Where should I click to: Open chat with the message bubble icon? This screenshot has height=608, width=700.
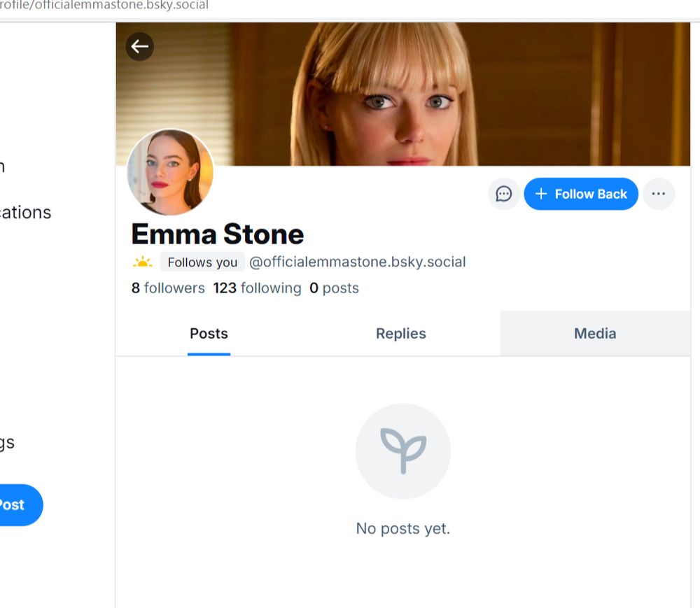coord(504,194)
